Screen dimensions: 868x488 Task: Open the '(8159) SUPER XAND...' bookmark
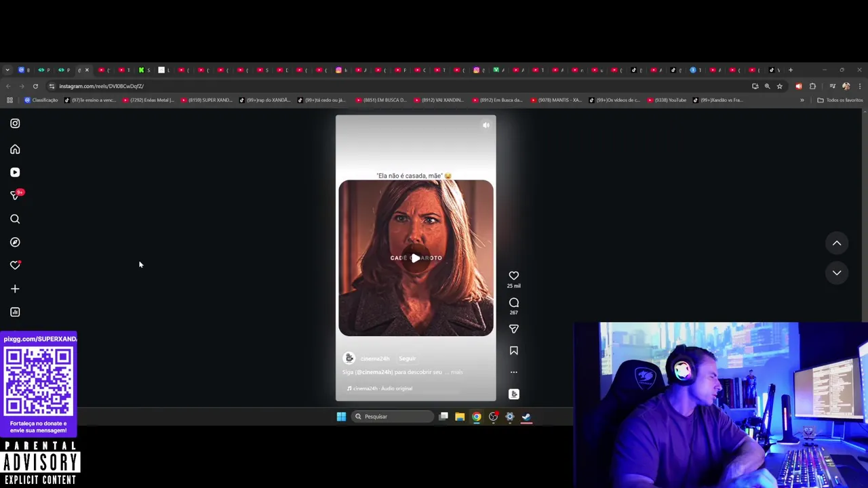click(x=206, y=100)
